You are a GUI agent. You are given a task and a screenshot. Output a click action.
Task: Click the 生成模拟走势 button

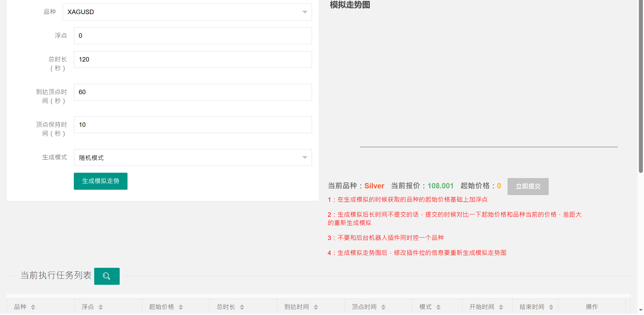pos(100,181)
